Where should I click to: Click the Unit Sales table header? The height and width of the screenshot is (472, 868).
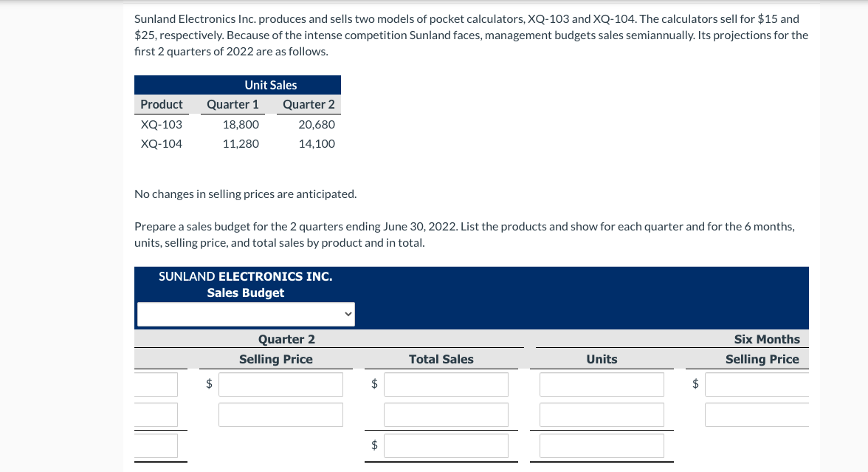271,86
